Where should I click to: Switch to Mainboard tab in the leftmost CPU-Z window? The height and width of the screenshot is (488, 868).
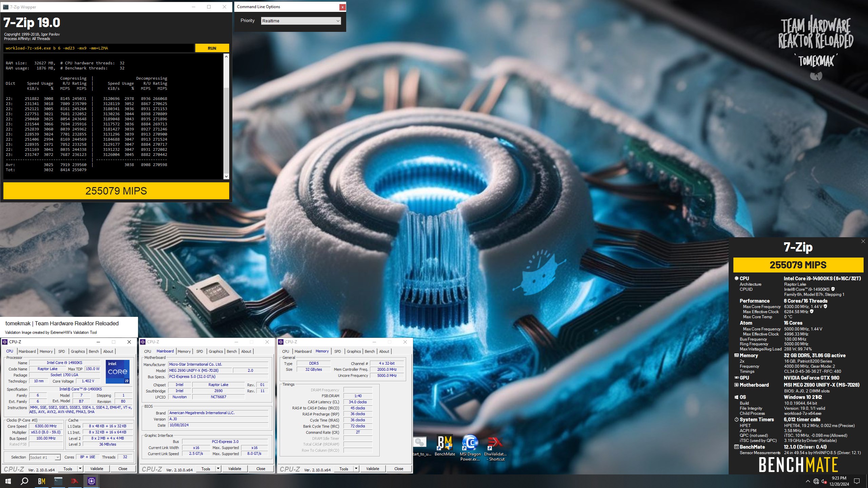[27, 351]
